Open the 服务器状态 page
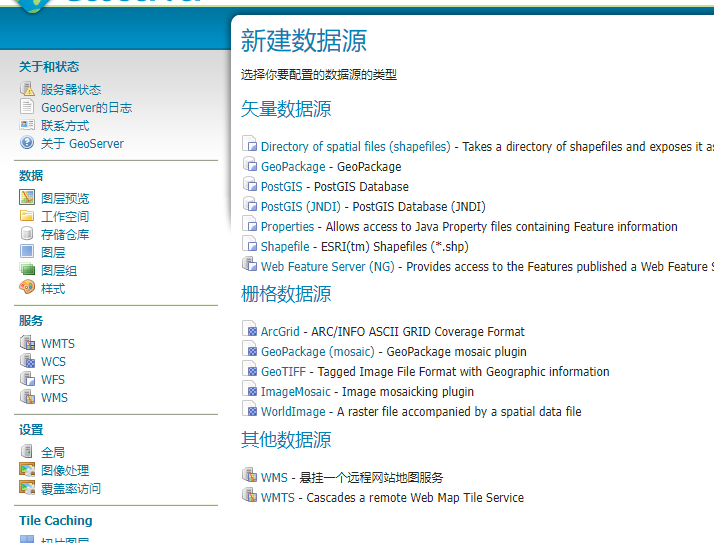This screenshot has width=714, height=543. (x=71, y=89)
